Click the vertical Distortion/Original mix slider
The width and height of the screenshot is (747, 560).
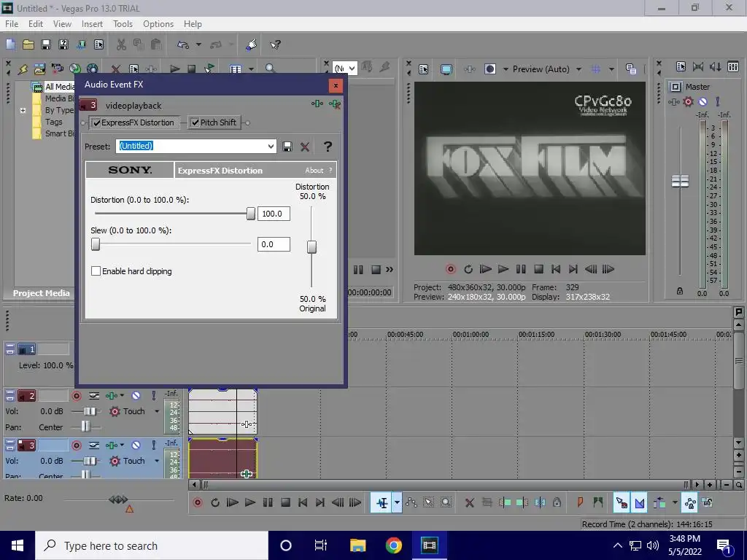[x=311, y=246]
